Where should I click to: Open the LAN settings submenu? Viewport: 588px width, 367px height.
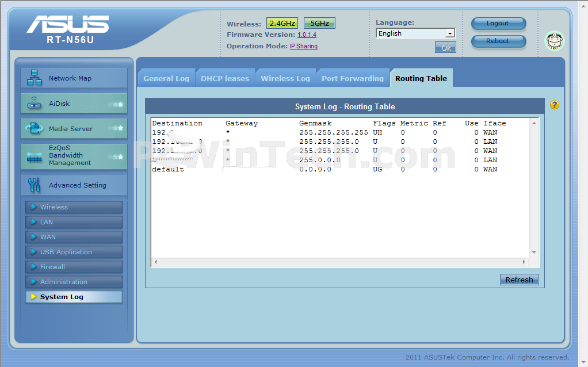tap(74, 222)
